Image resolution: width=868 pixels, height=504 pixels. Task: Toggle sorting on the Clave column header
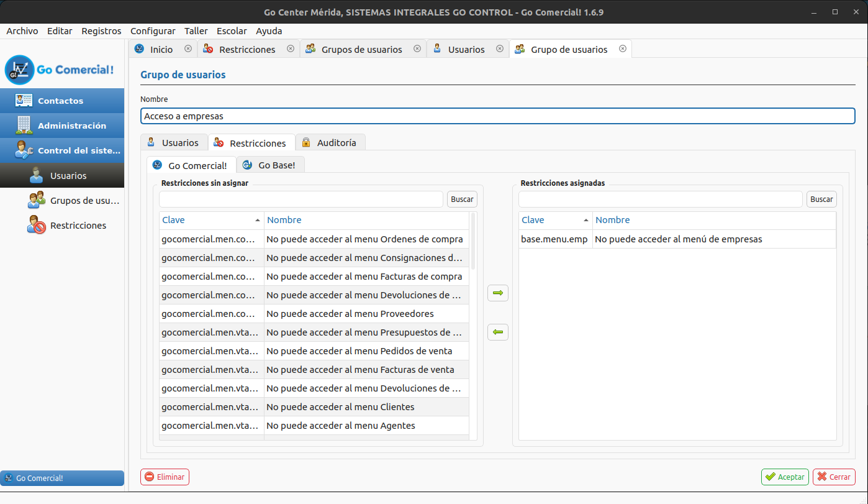173,220
